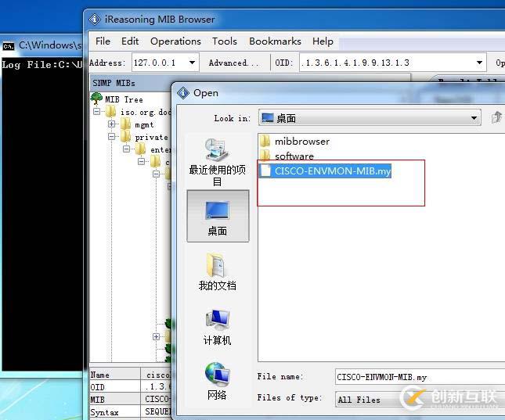Select the software folder
This screenshot has height=420, width=505.
287,156
